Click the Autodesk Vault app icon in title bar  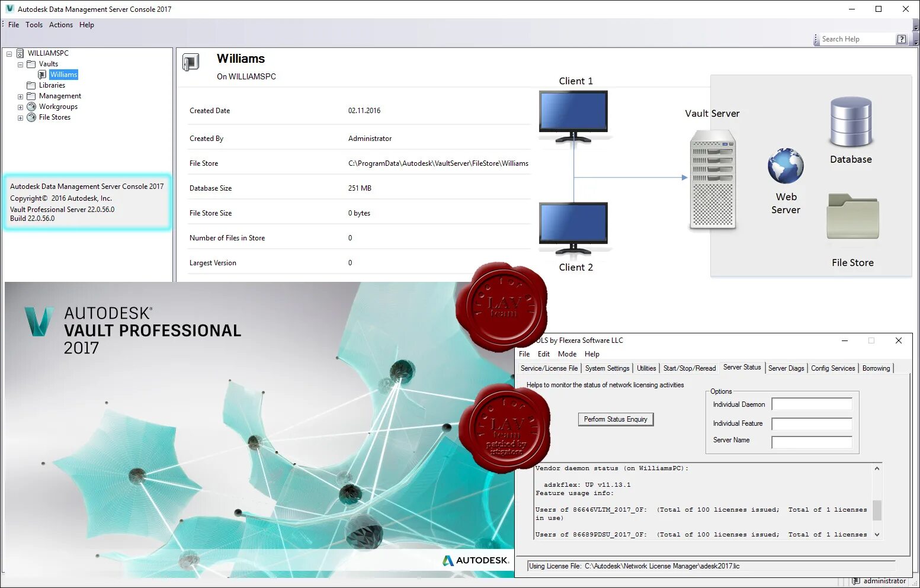pos(9,9)
